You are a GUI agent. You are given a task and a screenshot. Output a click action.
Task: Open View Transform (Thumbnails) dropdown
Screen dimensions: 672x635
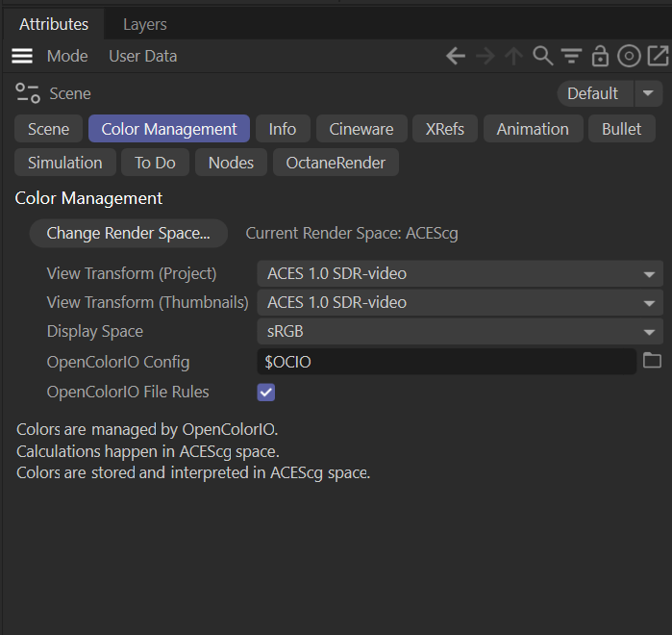click(x=650, y=303)
